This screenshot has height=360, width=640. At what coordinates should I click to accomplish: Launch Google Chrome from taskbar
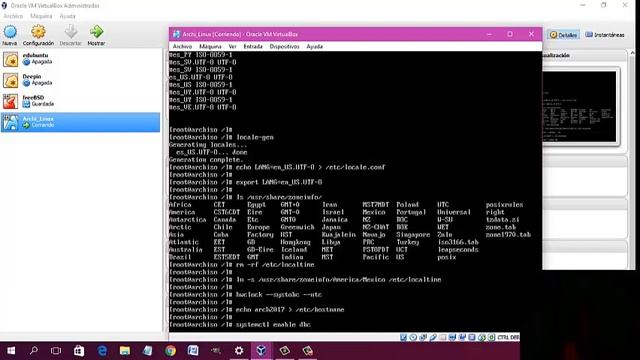tap(171, 351)
